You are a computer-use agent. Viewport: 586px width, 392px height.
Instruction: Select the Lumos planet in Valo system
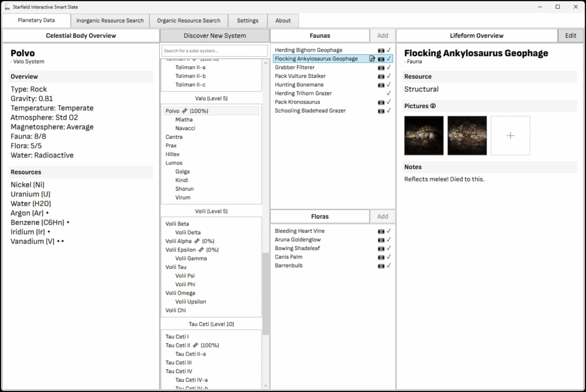click(x=174, y=163)
